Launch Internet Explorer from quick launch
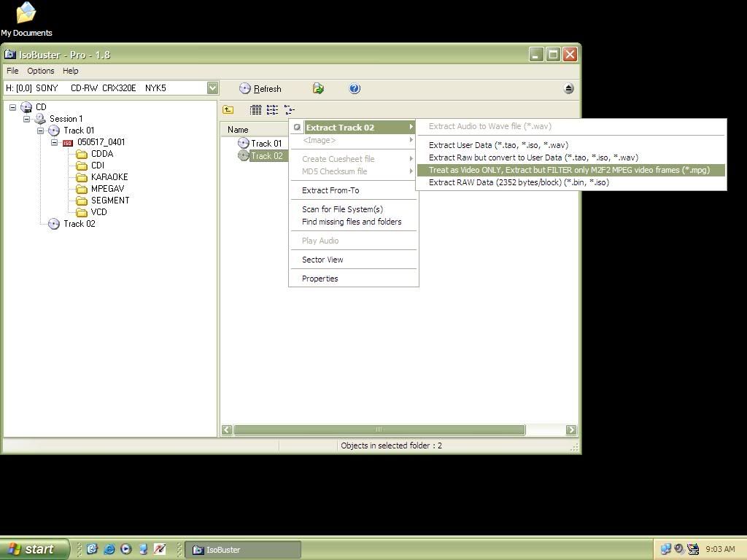The height and width of the screenshot is (560, 747). pos(109,549)
